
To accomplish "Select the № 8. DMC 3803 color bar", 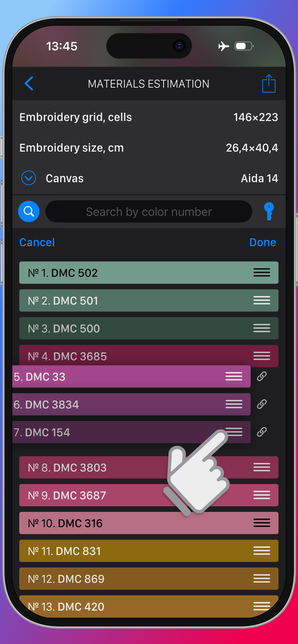I will [149, 467].
